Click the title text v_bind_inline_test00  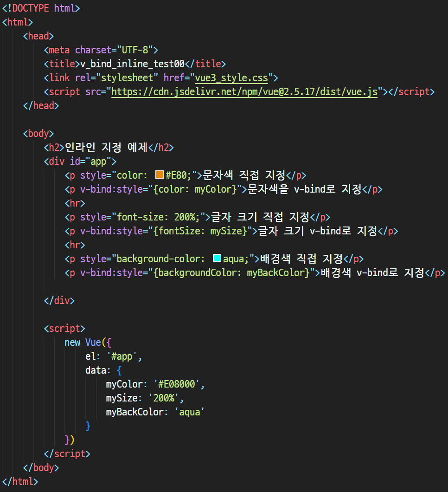(132, 64)
